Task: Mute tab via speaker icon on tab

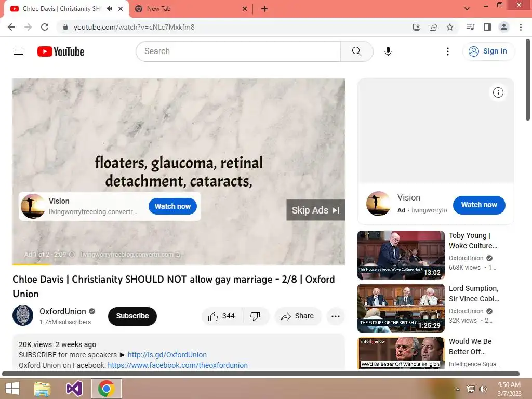Action: pos(109,9)
